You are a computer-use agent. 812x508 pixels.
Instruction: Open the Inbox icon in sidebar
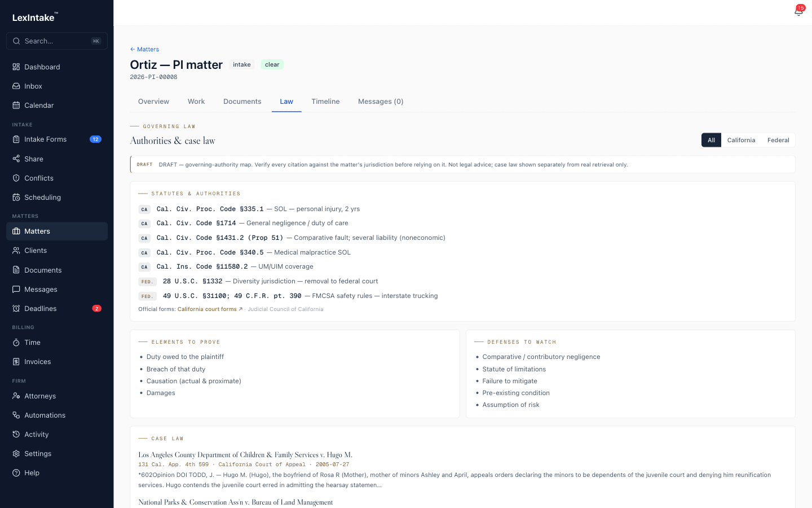16,86
